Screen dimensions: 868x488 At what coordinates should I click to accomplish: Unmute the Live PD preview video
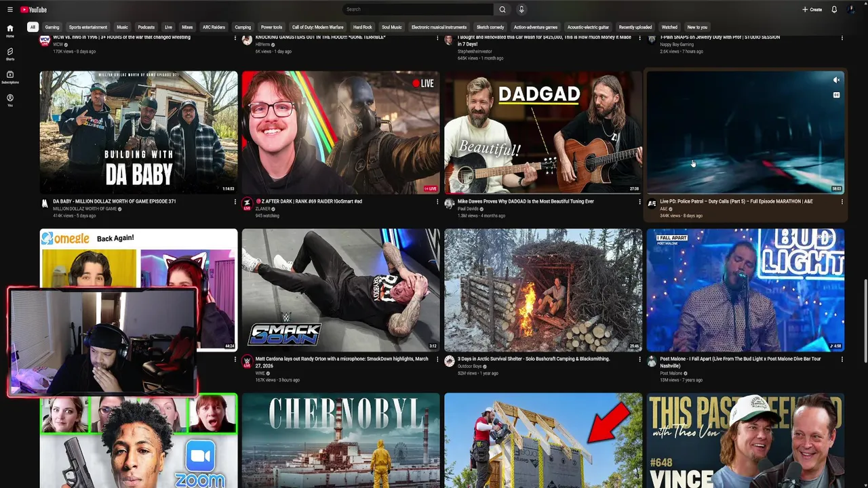pos(836,80)
